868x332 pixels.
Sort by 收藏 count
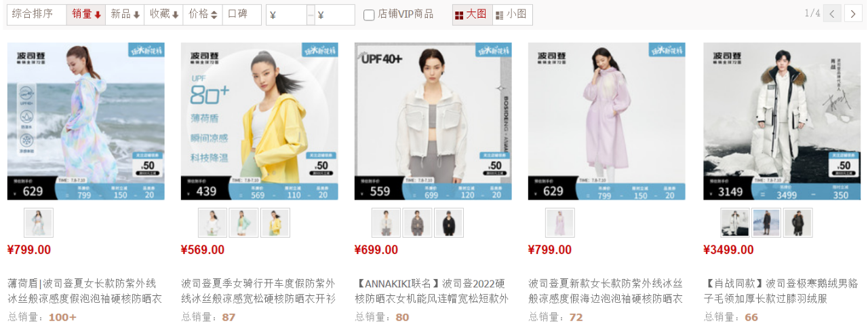pos(163,14)
